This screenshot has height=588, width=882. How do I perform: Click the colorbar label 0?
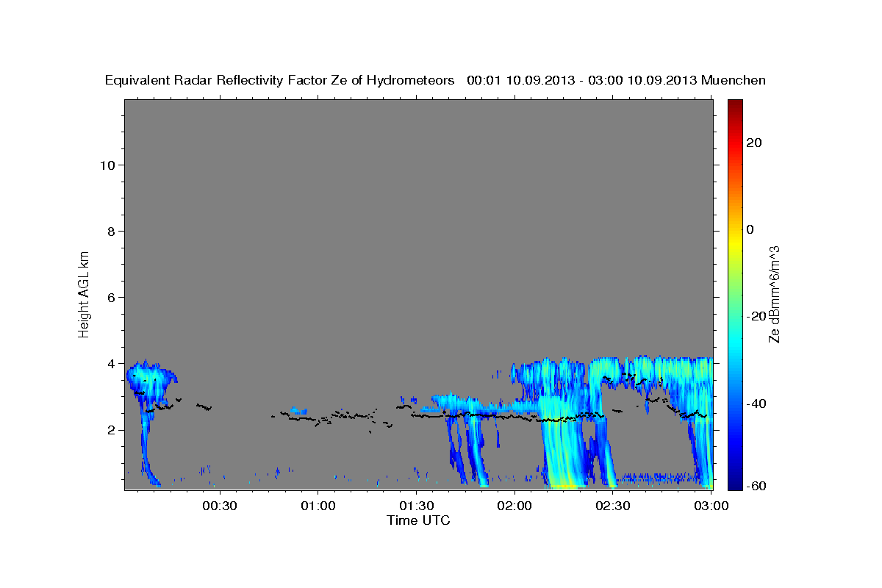750,229
